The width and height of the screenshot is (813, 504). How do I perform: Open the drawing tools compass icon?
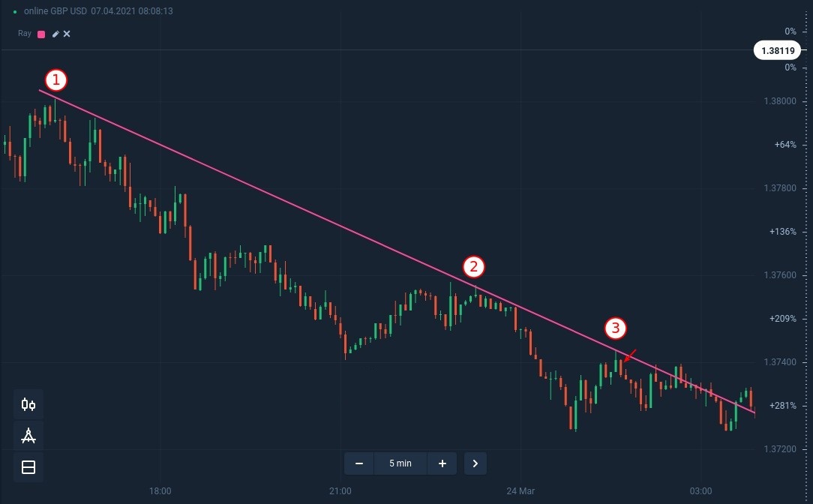[28, 436]
